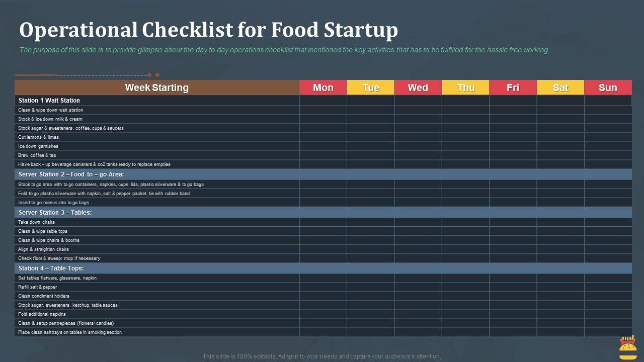This screenshot has height=362, width=644.
Task: Select the Station 1 Wait Station heading
Action: 49,101
